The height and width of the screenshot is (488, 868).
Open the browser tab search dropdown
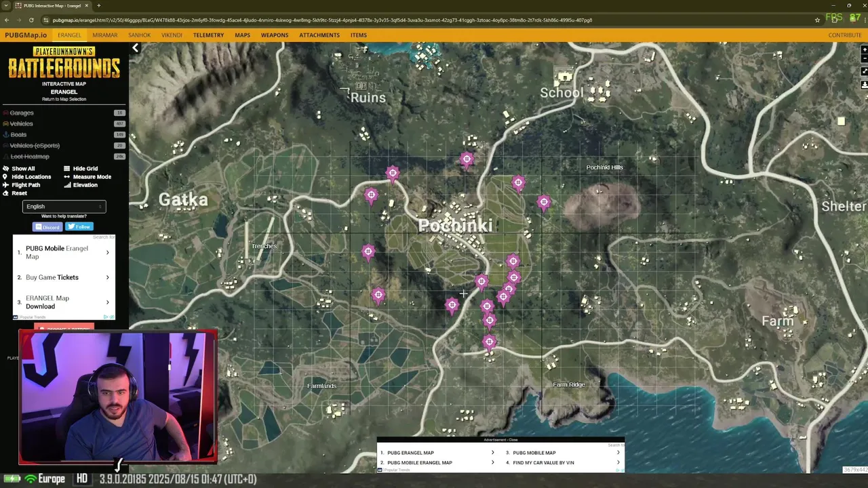pyautogui.click(x=7, y=5)
